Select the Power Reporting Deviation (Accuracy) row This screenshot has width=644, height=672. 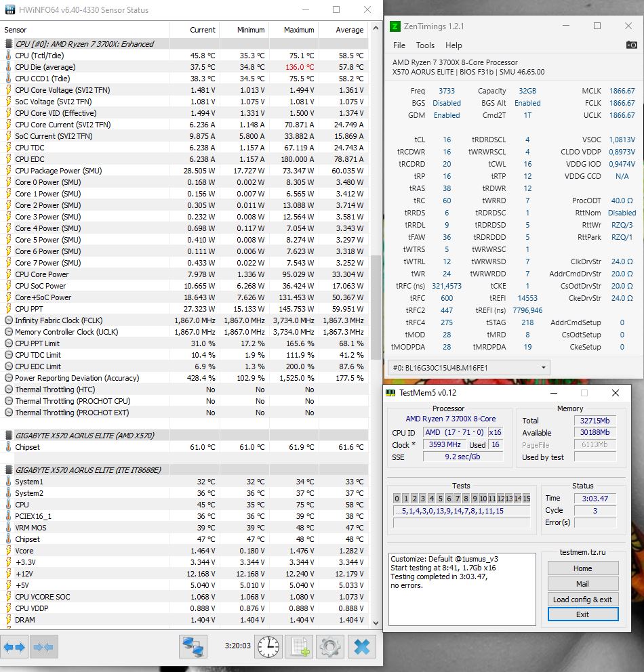pos(184,378)
